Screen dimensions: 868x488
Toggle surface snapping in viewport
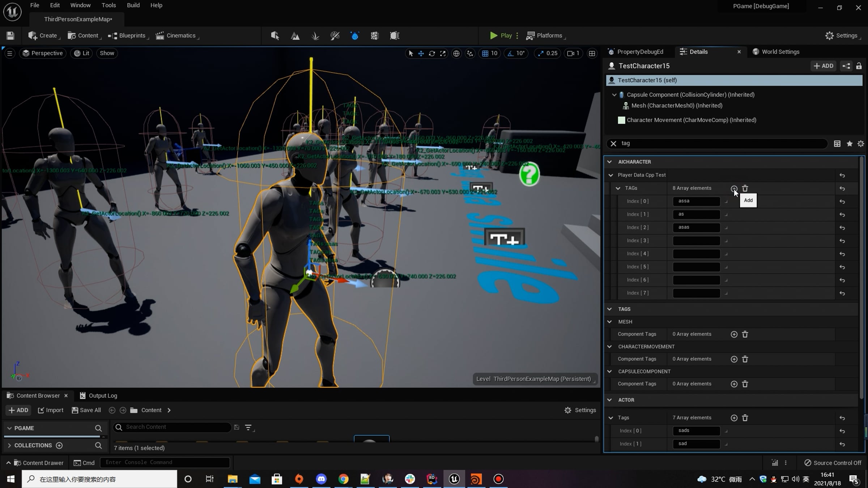470,53
